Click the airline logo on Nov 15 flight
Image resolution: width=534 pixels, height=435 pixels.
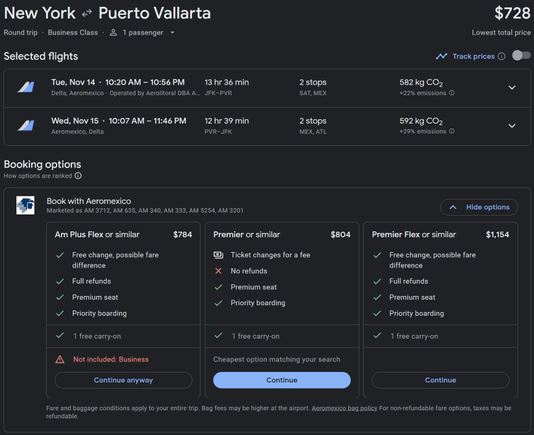[x=26, y=125]
